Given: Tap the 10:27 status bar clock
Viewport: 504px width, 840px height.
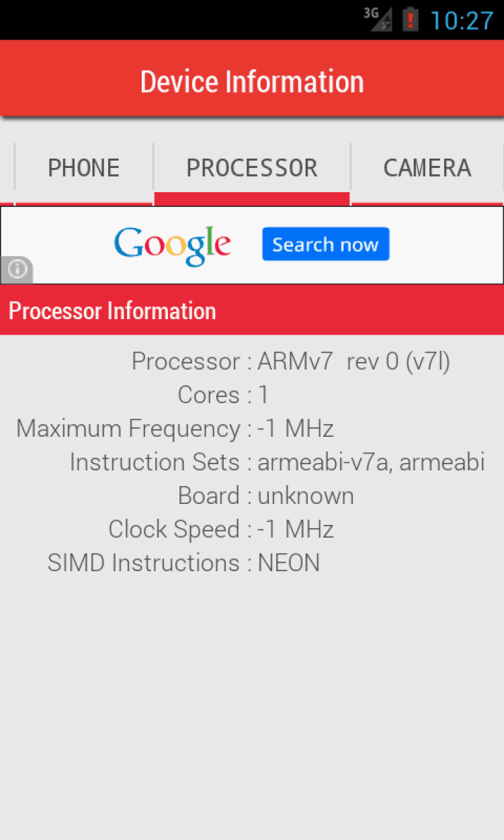Looking at the screenshot, I should tap(462, 20).
